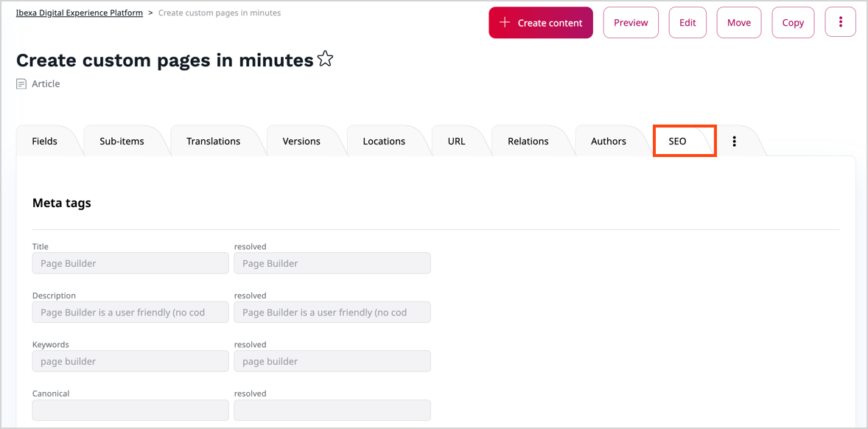Switch to the Relations tab
The width and height of the screenshot is (868, 429).
(x=528, y=140)
